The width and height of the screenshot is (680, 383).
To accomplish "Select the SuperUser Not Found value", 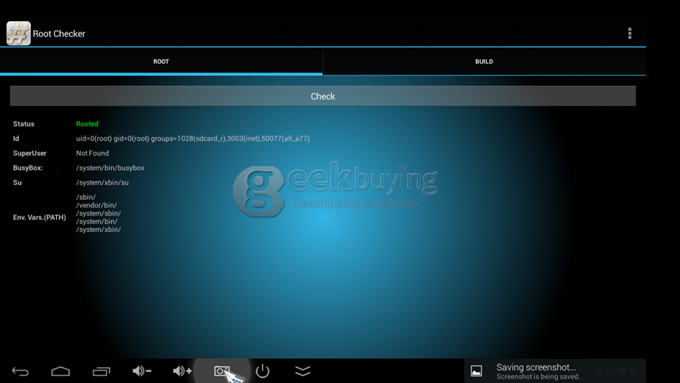I will (92, 153).
